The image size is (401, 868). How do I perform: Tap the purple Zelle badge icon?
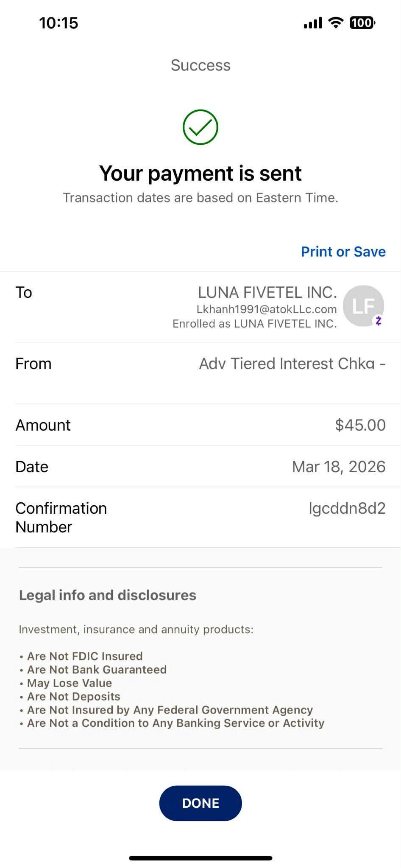(378, 321)
